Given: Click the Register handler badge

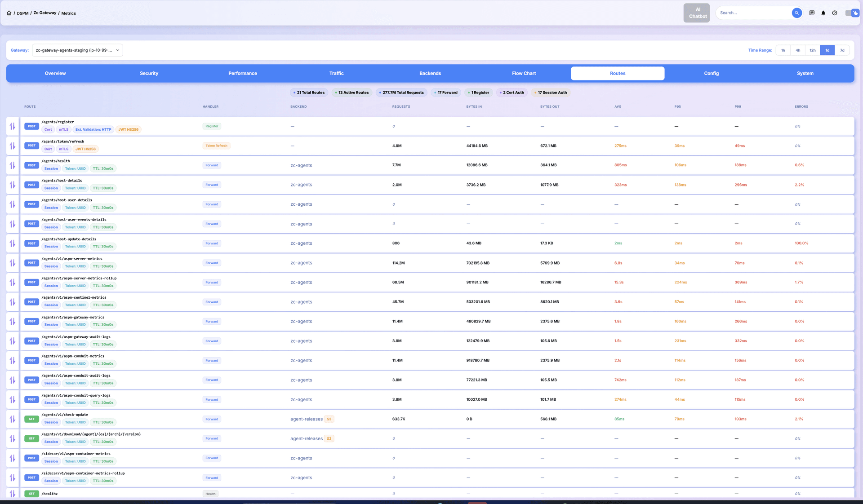Looking at the screenshot, I should click(x=212, y=126).
